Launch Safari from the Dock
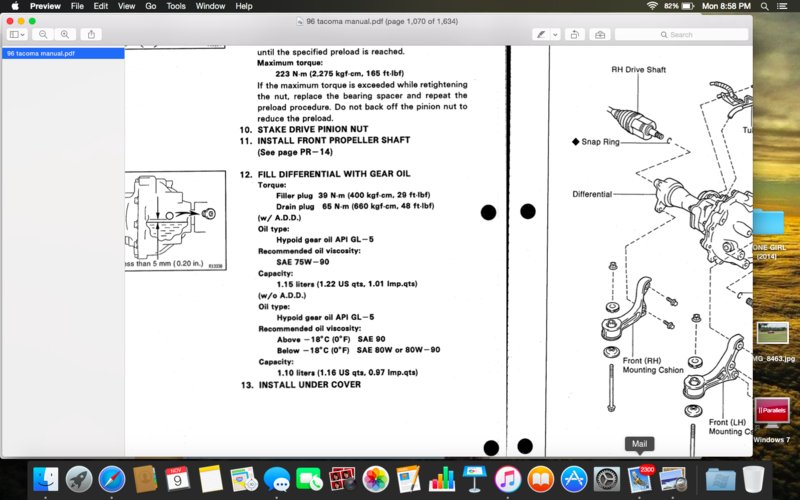The width and height of the screenshot is (800, 500). 112,479
